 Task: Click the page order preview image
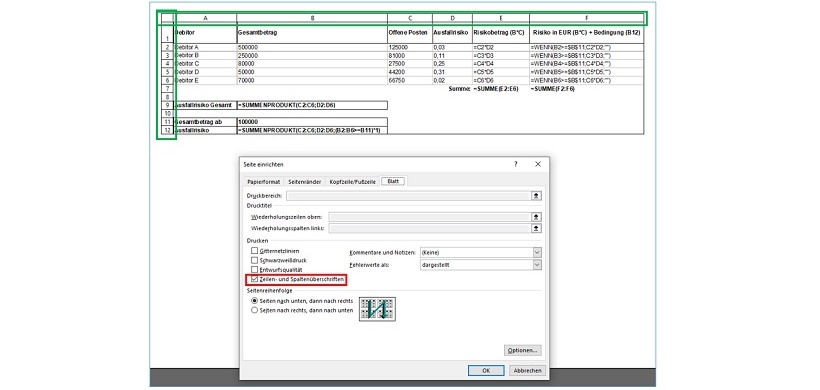pyautogui.click(x=377, y=308)
